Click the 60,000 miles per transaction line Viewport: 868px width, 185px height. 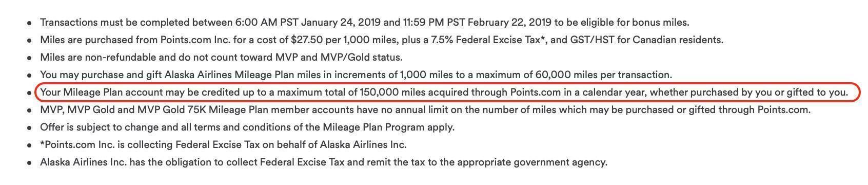[x=356, y=75]
